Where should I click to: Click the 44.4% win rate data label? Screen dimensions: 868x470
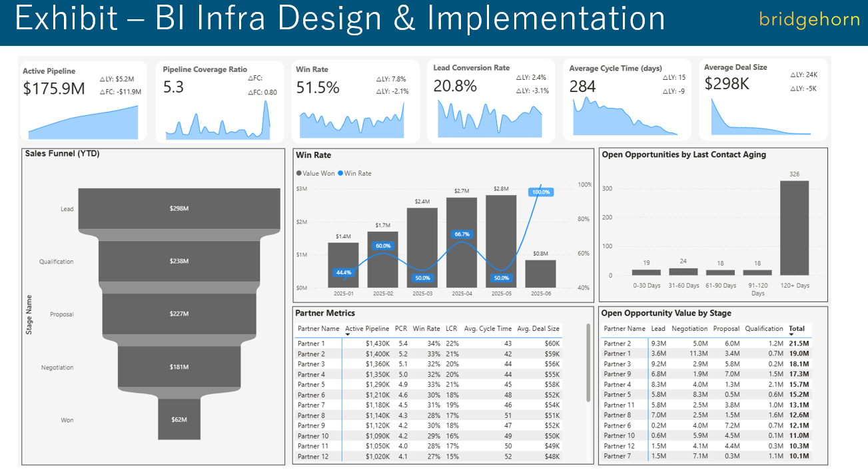[x=344, y=272]
